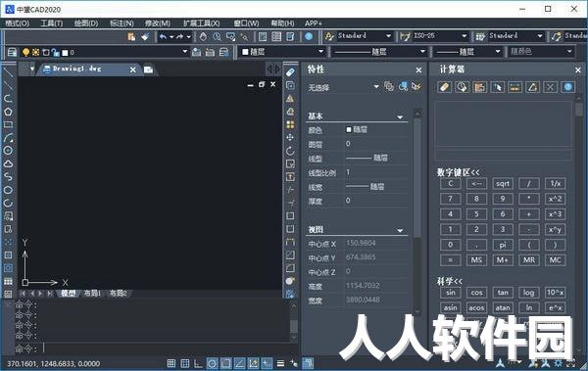Select the Revision Cloud tool
588x371 pixels.
click(x=8, y=163)
